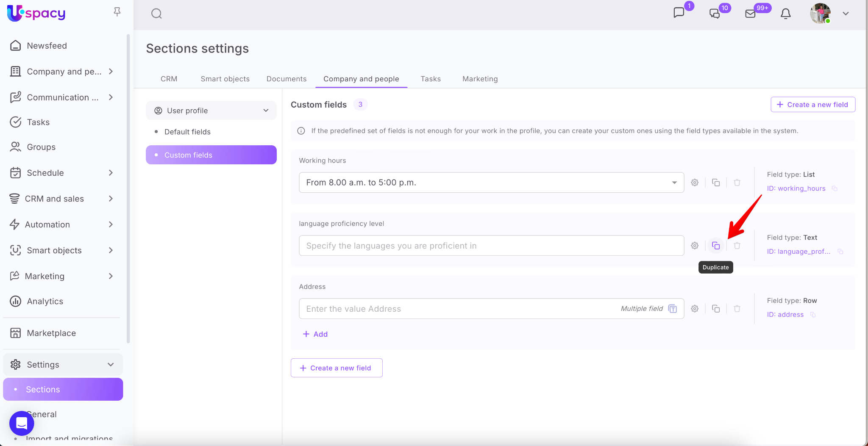Open the notifications bell
This screenshot has height=446, width=868.
point(785,14)
